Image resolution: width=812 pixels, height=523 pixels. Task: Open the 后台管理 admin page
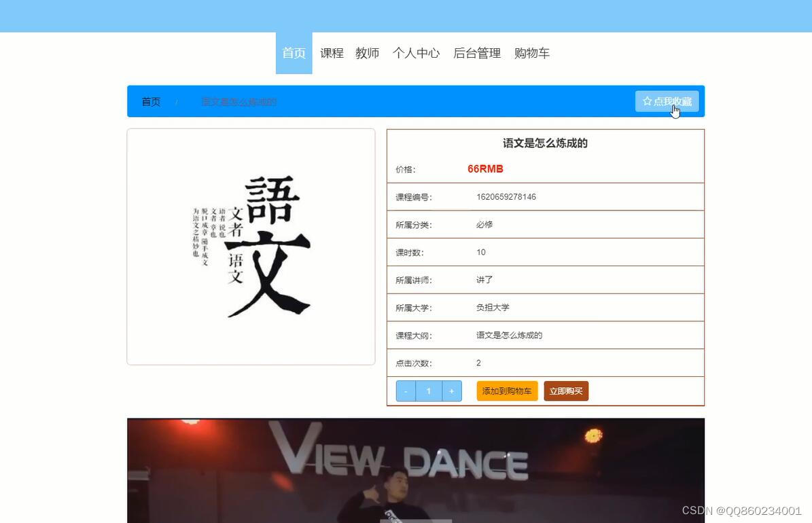pos(477,52)
